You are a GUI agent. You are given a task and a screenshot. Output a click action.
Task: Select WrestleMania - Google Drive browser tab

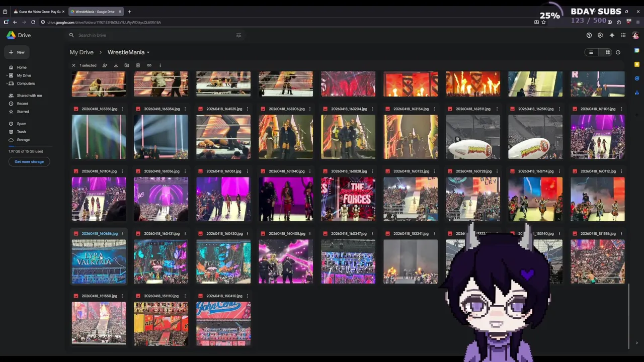tap(95, 12)
